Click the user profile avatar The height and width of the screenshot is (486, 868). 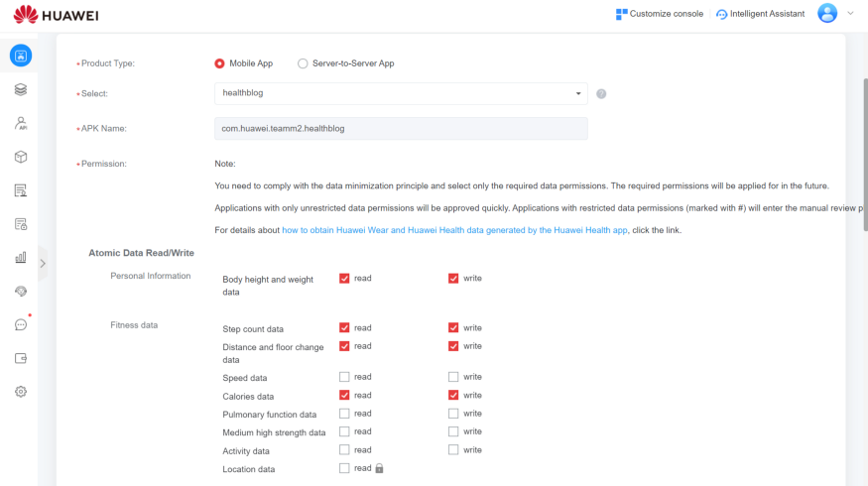pyautogui.click(x=827, y=13)
